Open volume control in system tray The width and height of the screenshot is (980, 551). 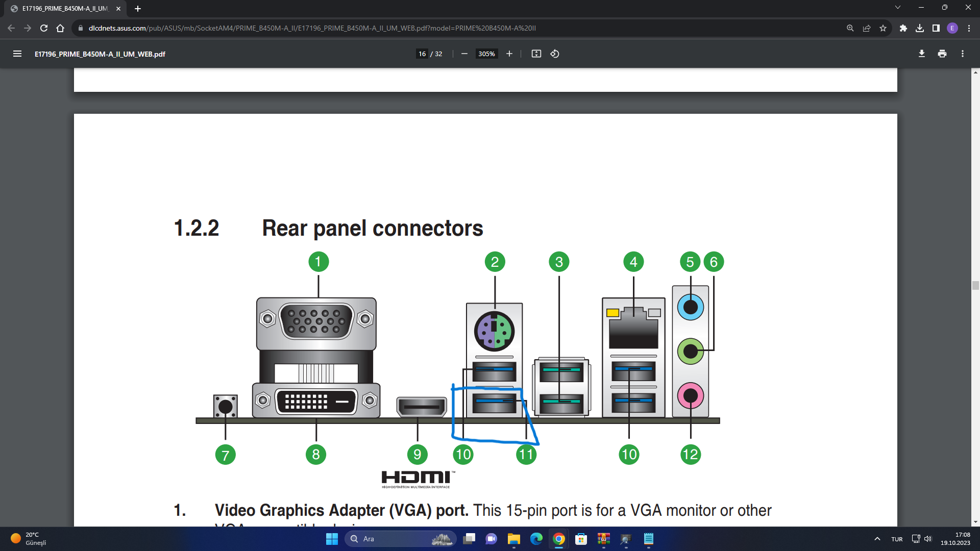click(x=928, y=539)
